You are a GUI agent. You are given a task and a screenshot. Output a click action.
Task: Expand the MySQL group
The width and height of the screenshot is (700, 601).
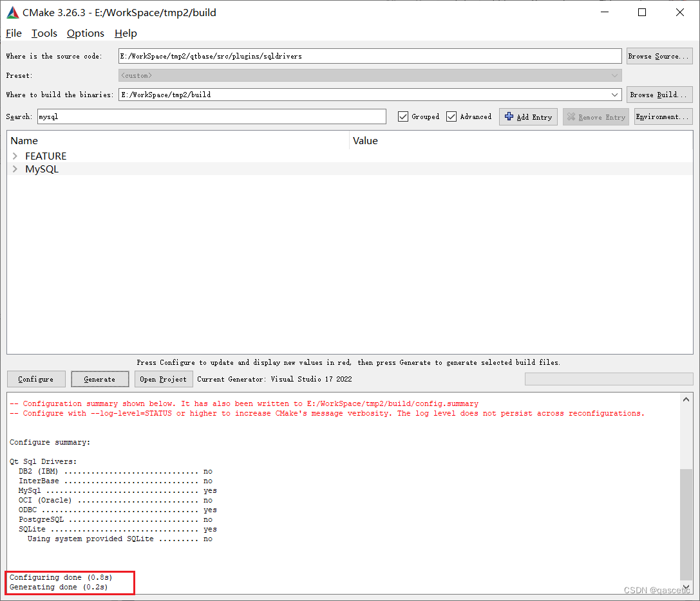point(15,169)
